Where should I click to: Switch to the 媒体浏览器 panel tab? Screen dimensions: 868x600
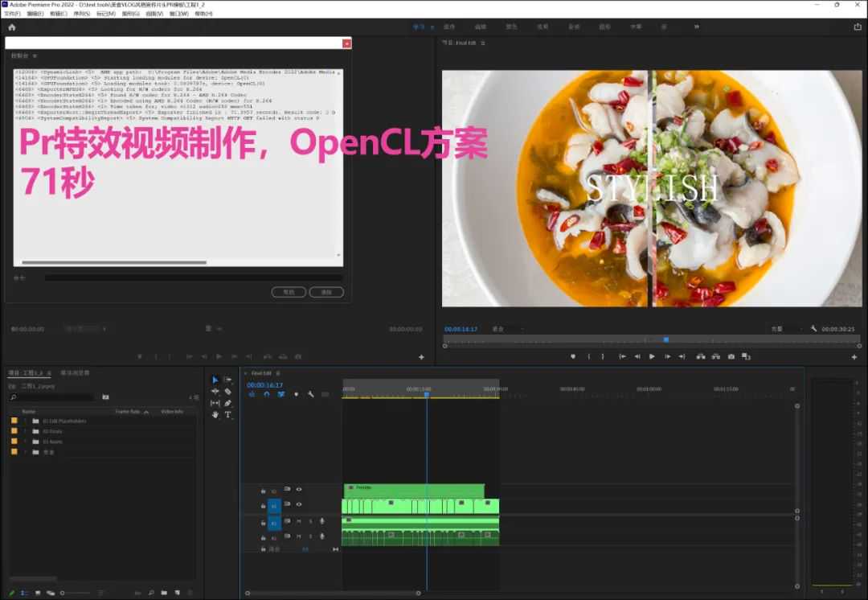click(x=76, y=373)
